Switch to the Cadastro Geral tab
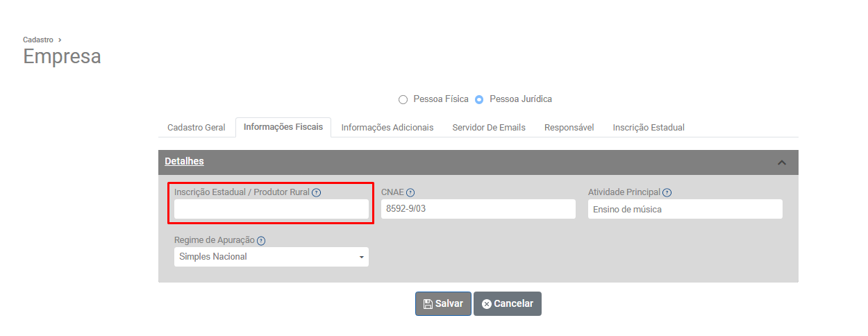The width and height of the screenshot is (868, 336). (197, 128)
